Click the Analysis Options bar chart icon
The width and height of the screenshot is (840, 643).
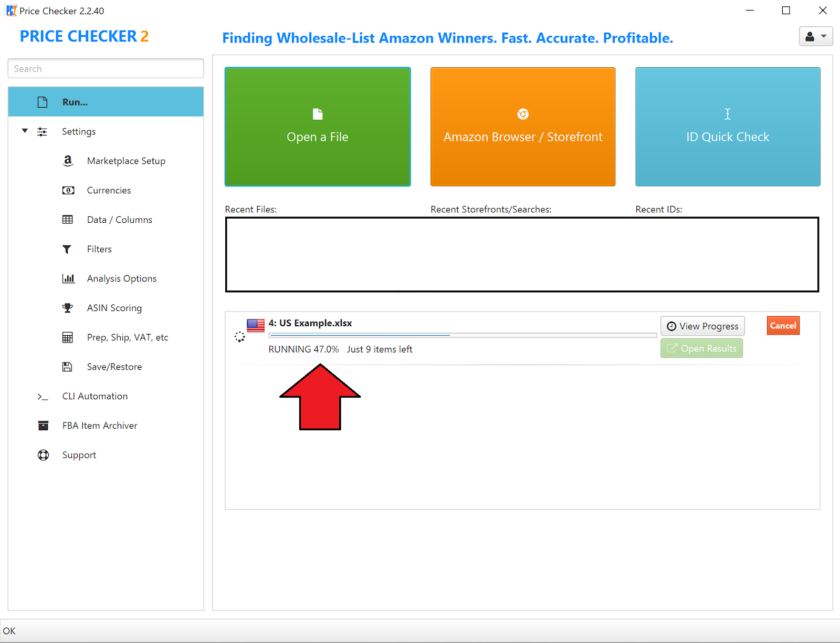[x=68, y=278]
